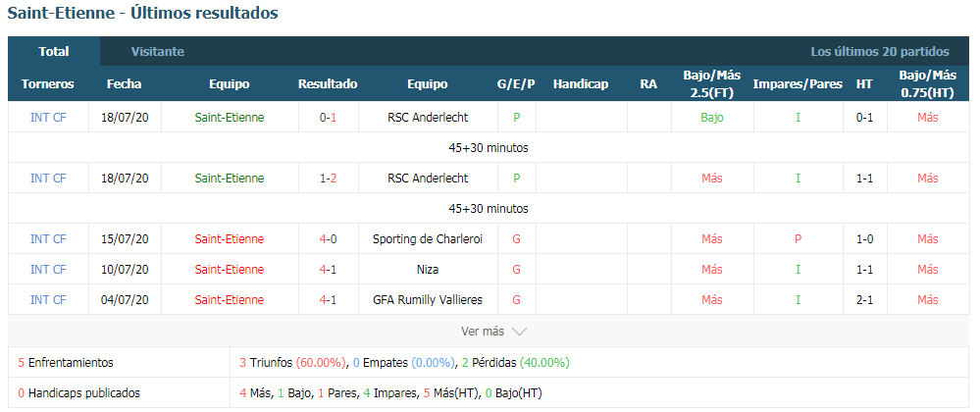Screen dimensions: 980x412
Task: Click INT CF tournament on 04/07/20 row
Action: point(48,300)
